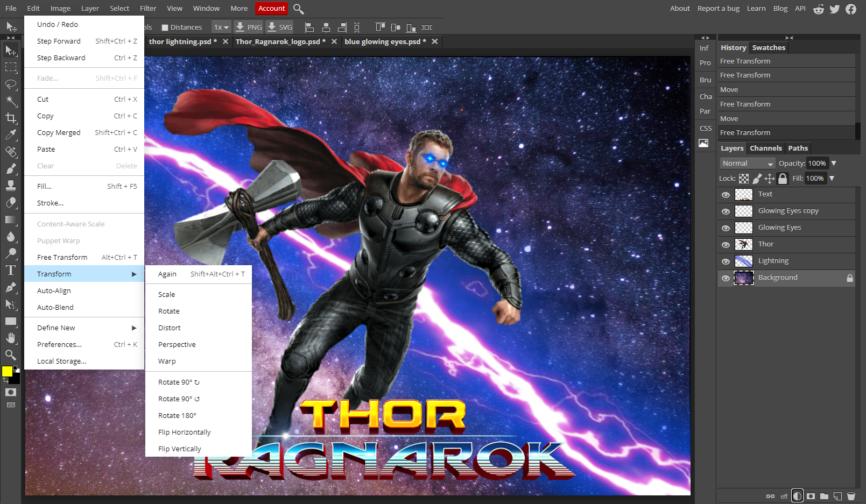
Task: Open the Fill slider arrow
Action: (832, 179)
